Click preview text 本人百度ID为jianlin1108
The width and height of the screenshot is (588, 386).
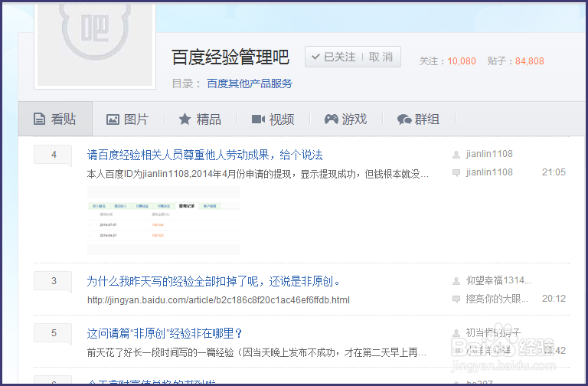click(257, 174)
